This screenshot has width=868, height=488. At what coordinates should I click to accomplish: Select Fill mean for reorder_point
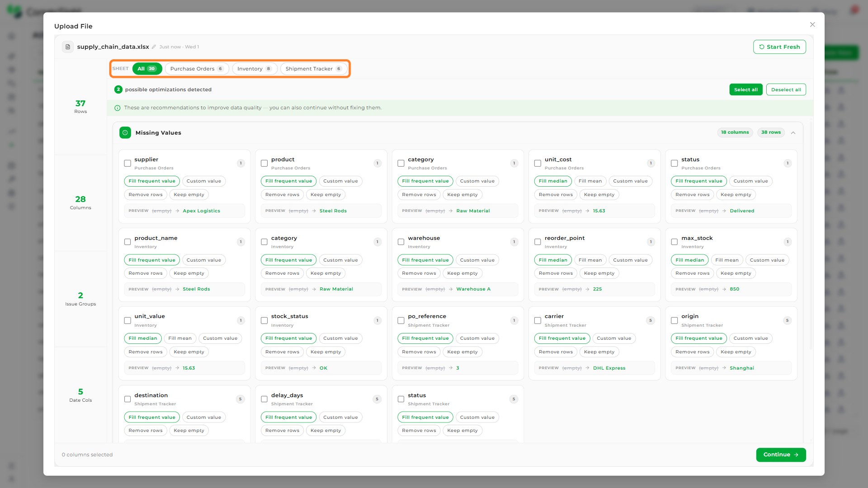[590, 260]
